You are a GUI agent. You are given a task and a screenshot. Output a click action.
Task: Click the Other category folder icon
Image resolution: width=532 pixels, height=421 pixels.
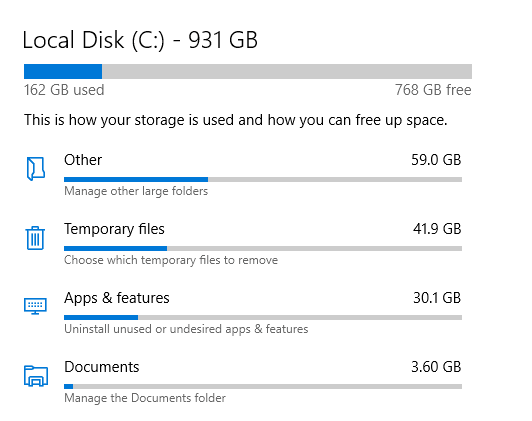(36, 169)
